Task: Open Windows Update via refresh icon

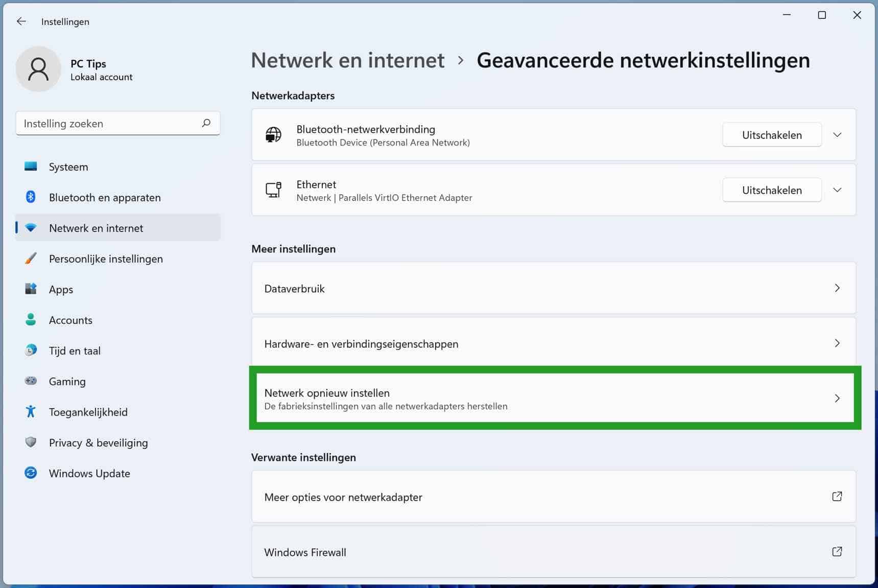Action: point(30,473)
